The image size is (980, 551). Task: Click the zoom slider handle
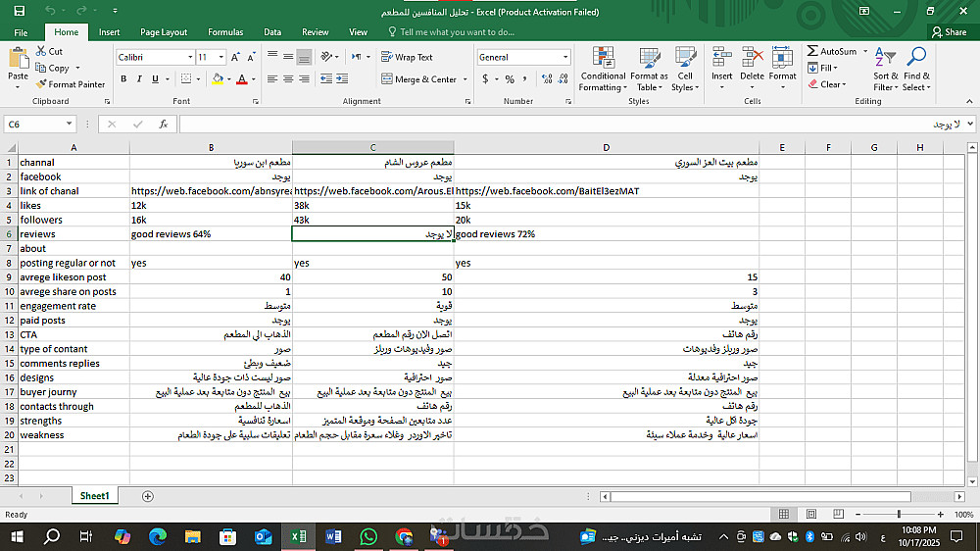(x=899, y=514)
